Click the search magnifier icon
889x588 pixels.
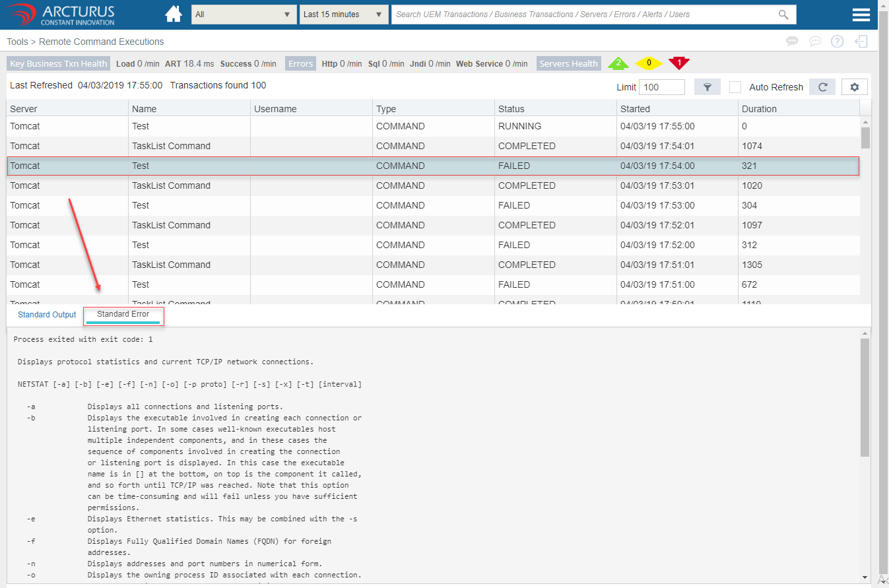(783, 15)
